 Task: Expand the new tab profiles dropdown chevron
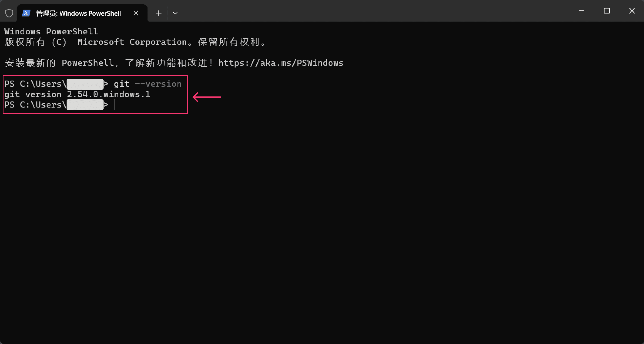(175, 13)
